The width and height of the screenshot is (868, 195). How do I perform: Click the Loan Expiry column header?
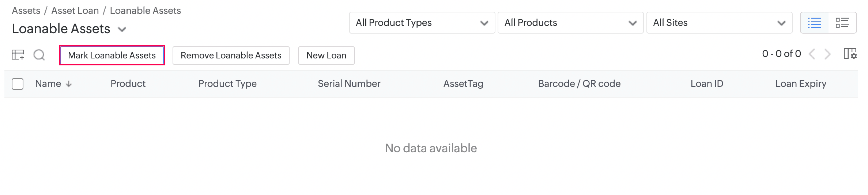(x=801, y=84)
